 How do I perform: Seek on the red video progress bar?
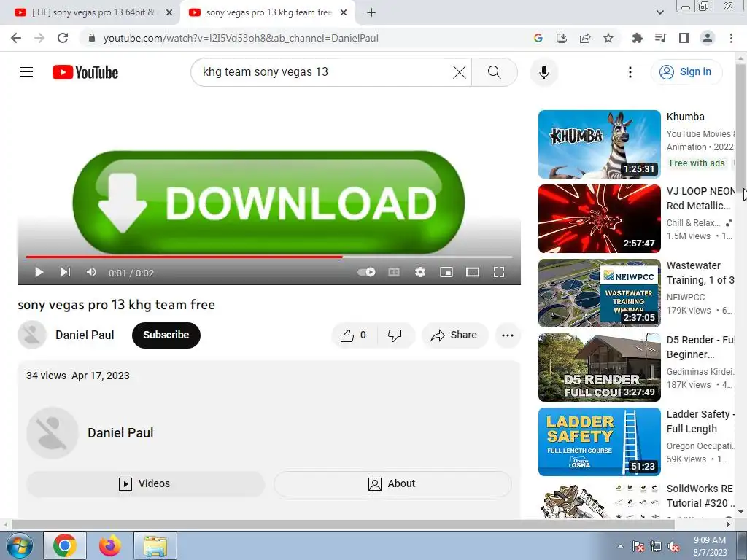pos(269,257)
